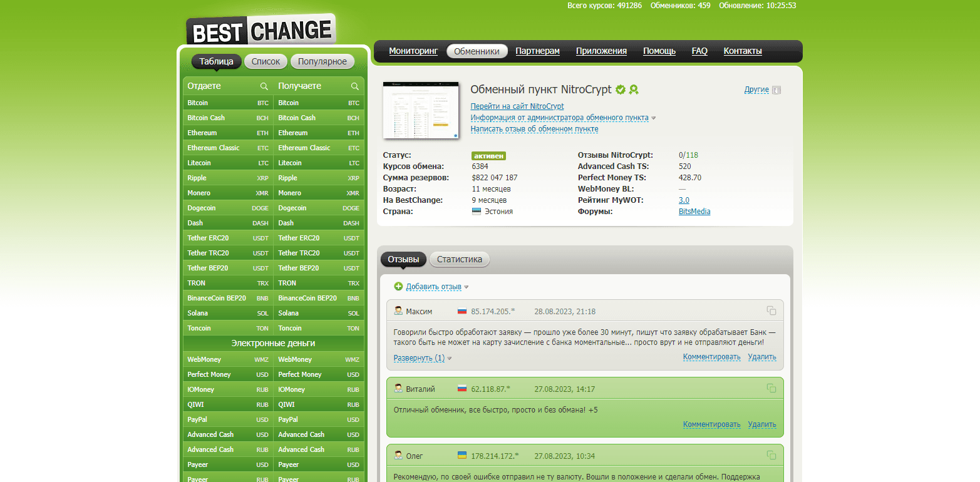This screenshot has width=980, height=482.
Task: Open the Добавить отзыв dropdown form
Action: tap(433, 287)
